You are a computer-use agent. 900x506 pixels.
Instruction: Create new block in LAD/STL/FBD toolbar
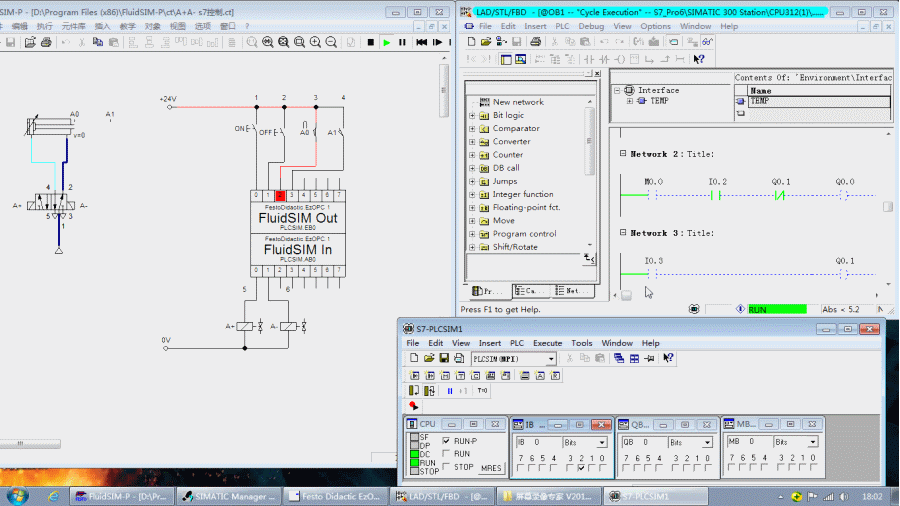point(471,41)
